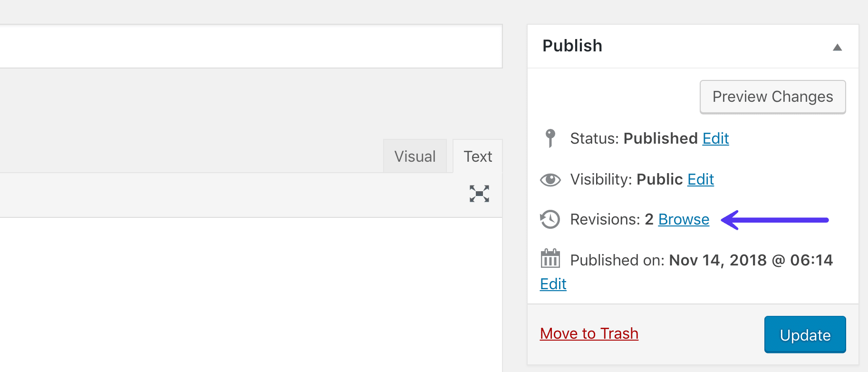This screenshot has width=868, height=372.
Task: Browse the post revisions
Action: [x=684, y=219]
